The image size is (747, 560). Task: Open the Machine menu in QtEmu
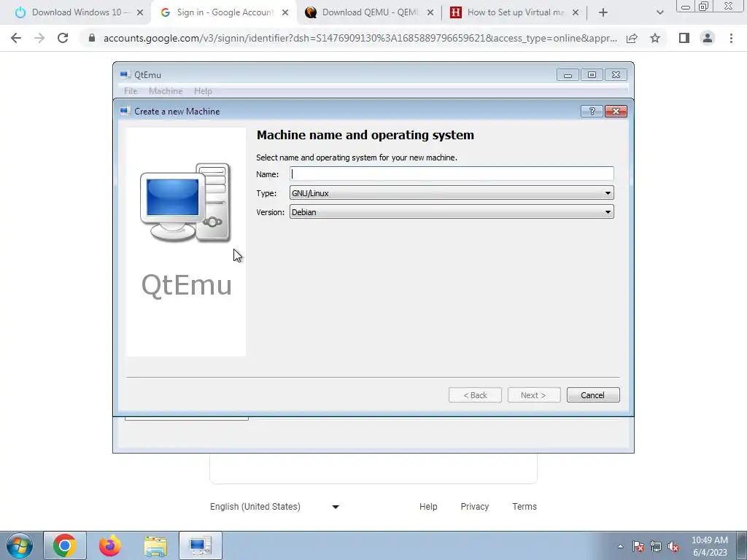tap(166, 91)
